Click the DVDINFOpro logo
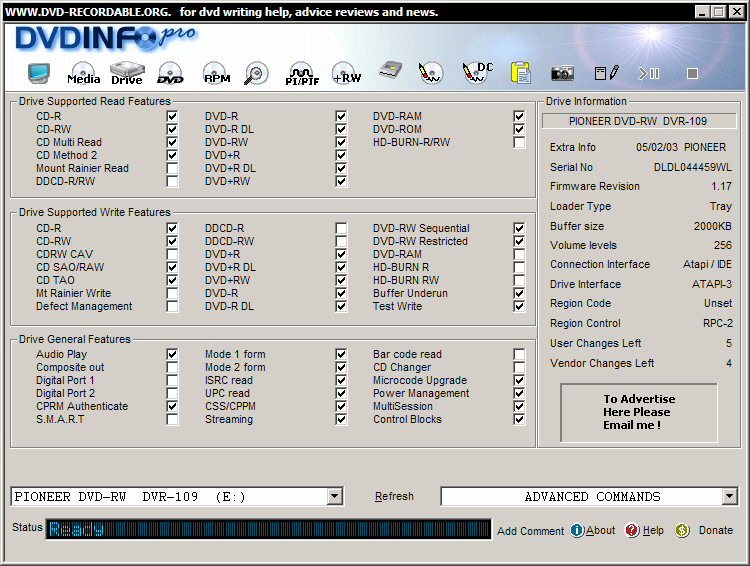The height and width of the screenshot is (566, 750). point(105,38)
